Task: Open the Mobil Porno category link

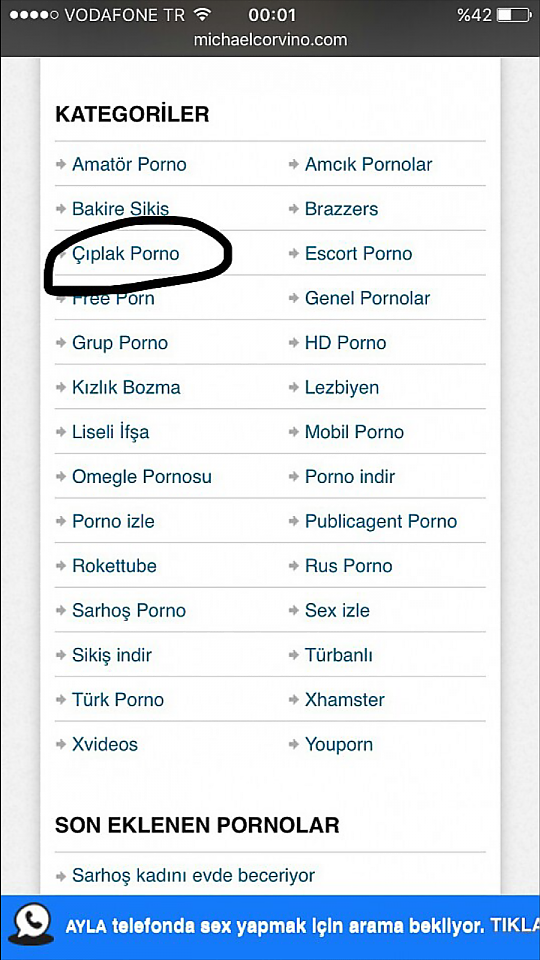Action: click(x=354, y=432)
